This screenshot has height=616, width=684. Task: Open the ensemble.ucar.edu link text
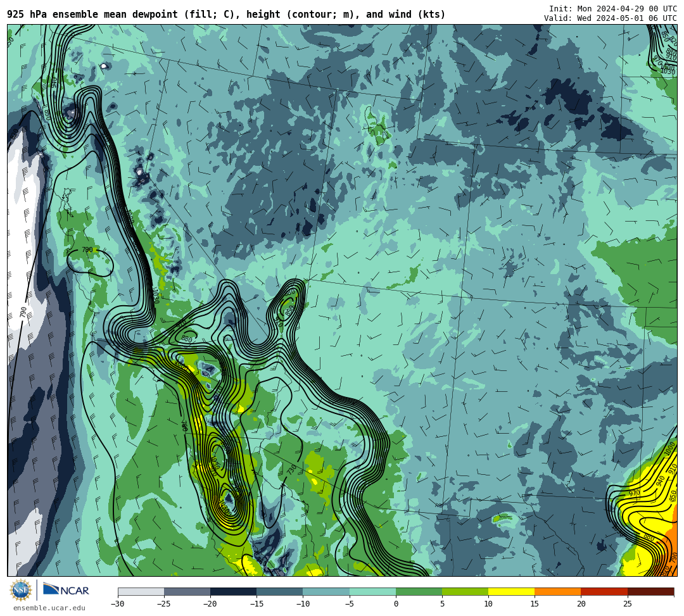(x=49, y=608)
